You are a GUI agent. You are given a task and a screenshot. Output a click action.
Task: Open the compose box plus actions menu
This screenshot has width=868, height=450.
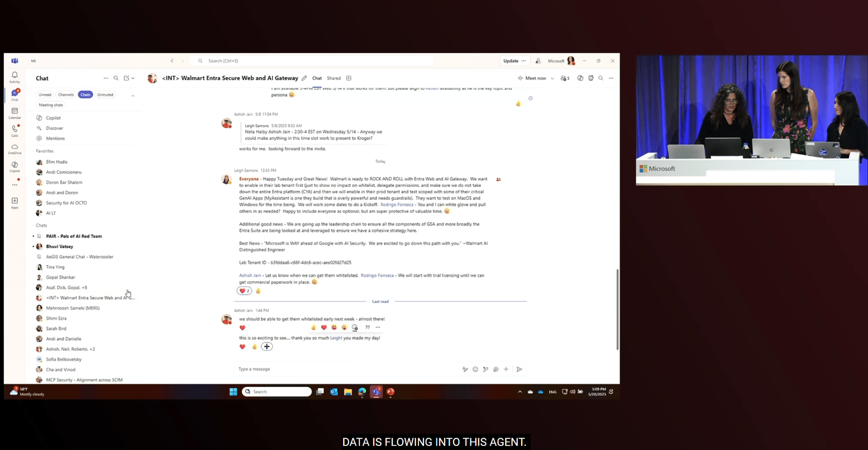(506, 370)
